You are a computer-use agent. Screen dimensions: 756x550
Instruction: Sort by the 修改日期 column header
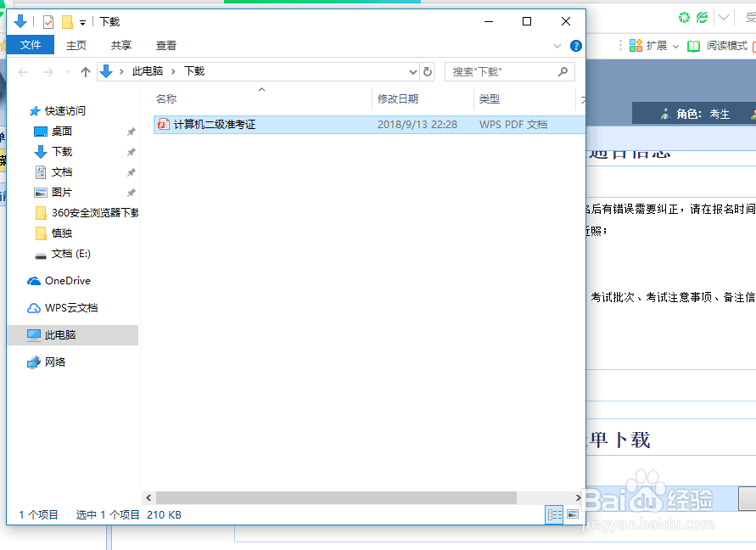coord(398,99)
